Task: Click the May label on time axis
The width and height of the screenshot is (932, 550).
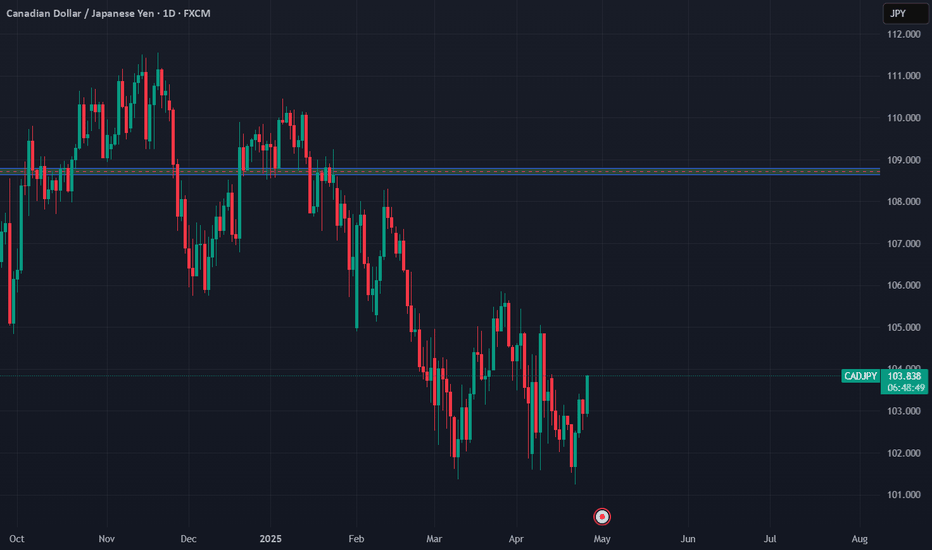Action: 602,539
